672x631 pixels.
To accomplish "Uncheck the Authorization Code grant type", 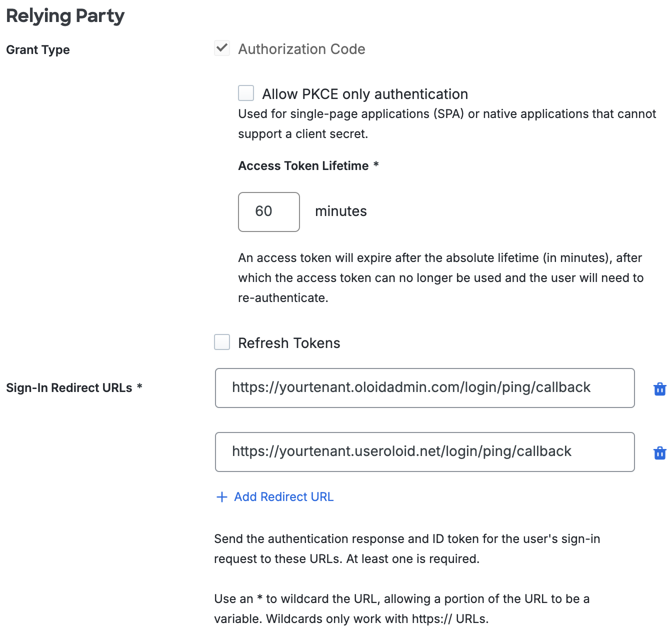I will tap(221, 48).
